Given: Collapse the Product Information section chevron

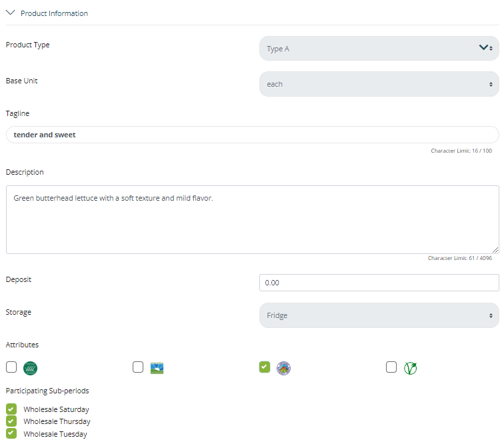Looking at the screenshot, I should pos(11,13).
